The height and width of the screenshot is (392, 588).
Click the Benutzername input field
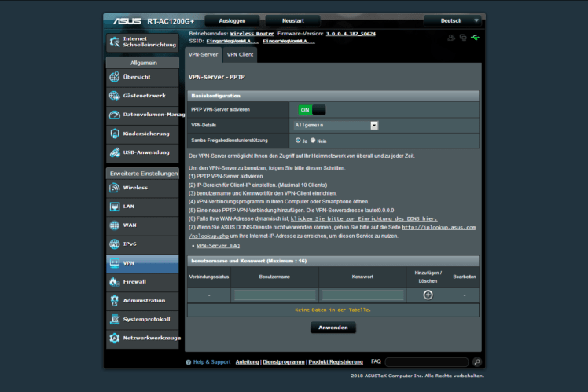pyautogui.click(x=275, y=295)
